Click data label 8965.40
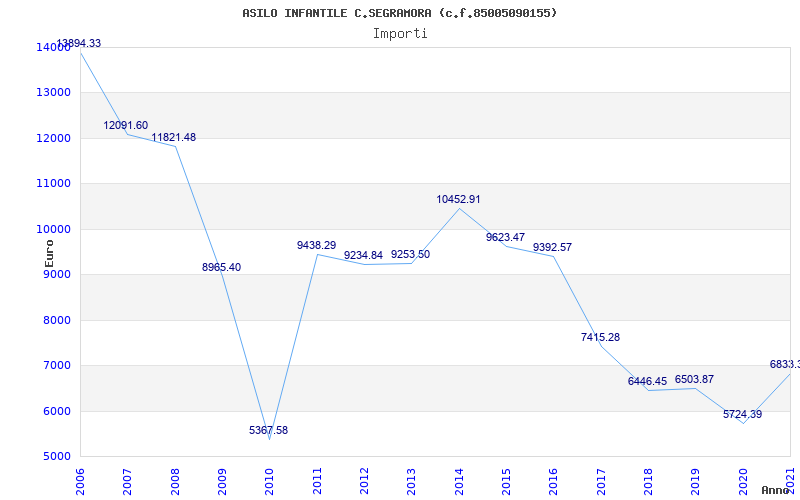Screen dimensions: 800x500 click(221, 267)
